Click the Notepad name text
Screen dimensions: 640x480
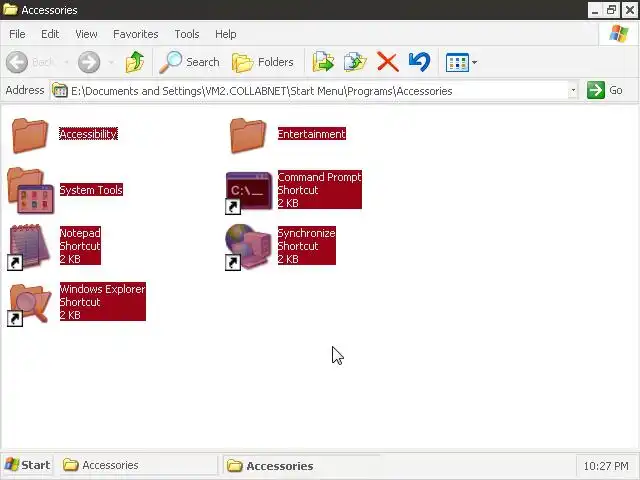[80, 233]
